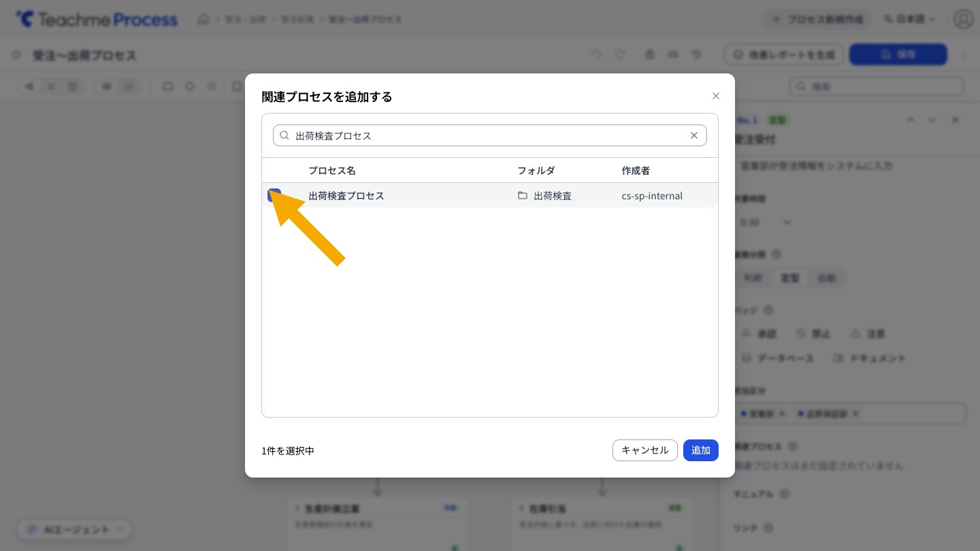Screen dimensions: 980x551
Task: Clear the search text with the X icon
Action: click(x=694, y=135)
